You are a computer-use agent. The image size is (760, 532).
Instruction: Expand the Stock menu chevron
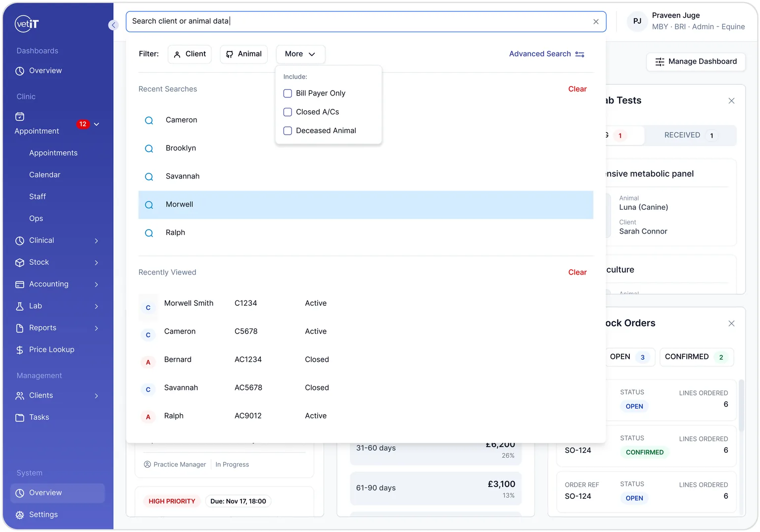click(x=96, y=262)
